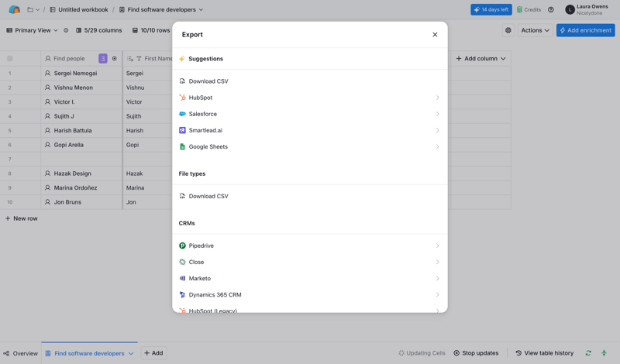Open Untitled workbook breadcrumb
The image size is (620, 364).
(79, 9)
